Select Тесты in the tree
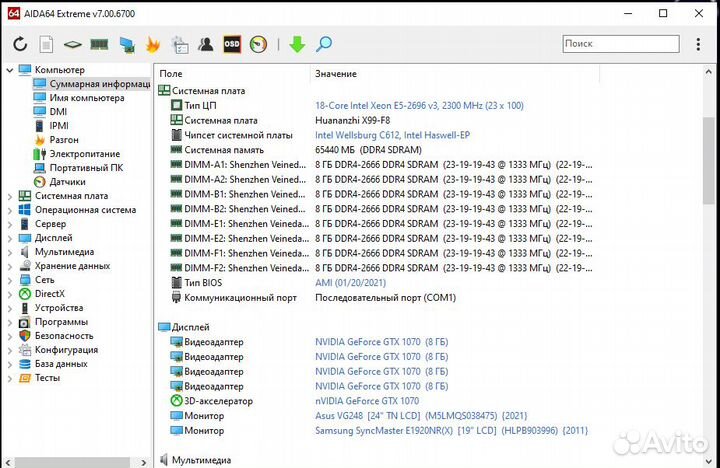 (47, 378)
